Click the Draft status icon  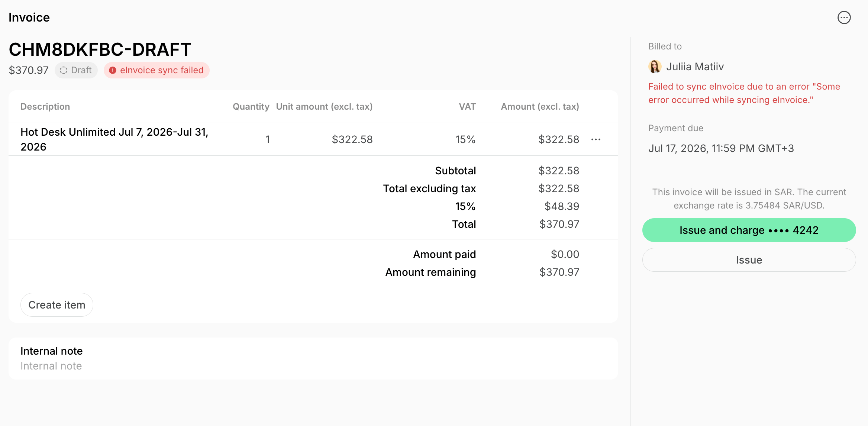coord(64,70)
